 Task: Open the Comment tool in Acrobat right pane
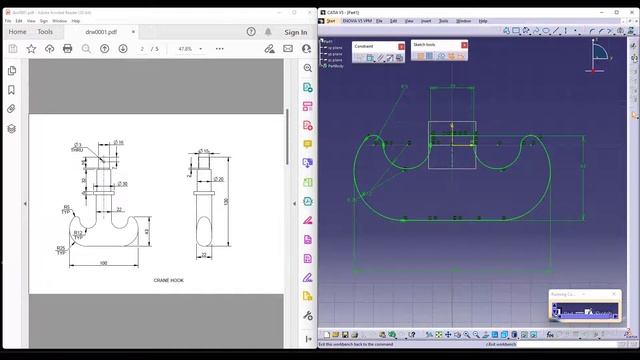click(x=308, y=144)
